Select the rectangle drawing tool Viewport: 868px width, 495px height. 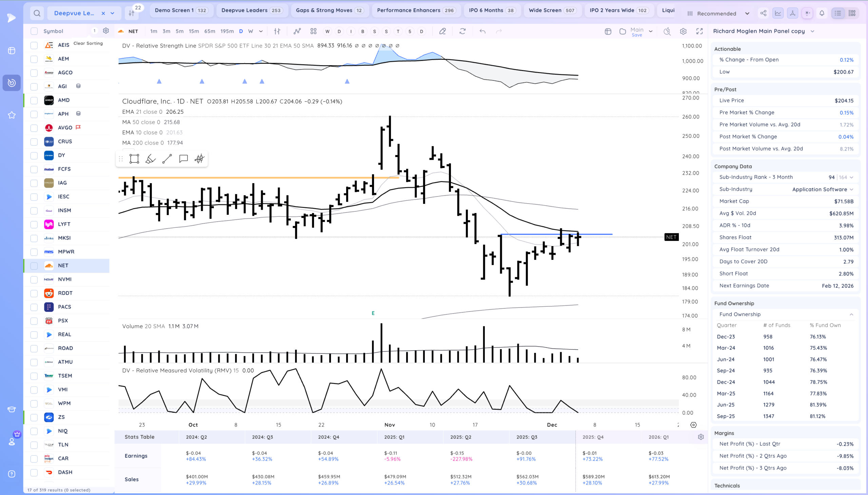(x=134, y=159)
